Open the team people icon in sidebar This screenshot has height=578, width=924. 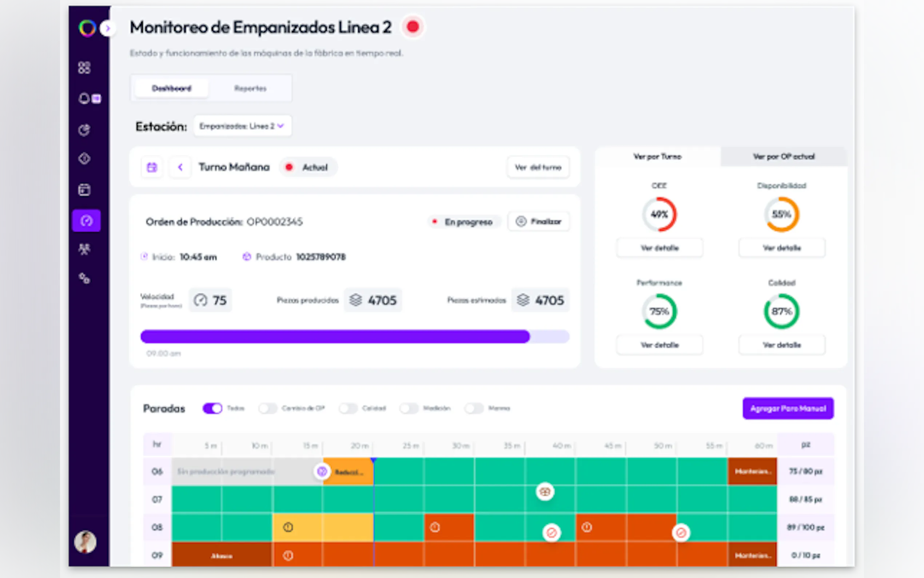tap(84, 249)
